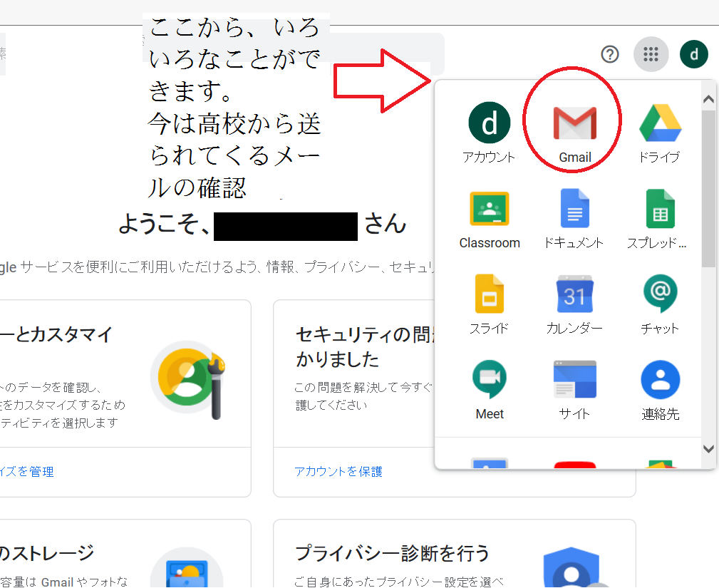Open the ドキュメント app
719x588 pixels.
point(574,220)
